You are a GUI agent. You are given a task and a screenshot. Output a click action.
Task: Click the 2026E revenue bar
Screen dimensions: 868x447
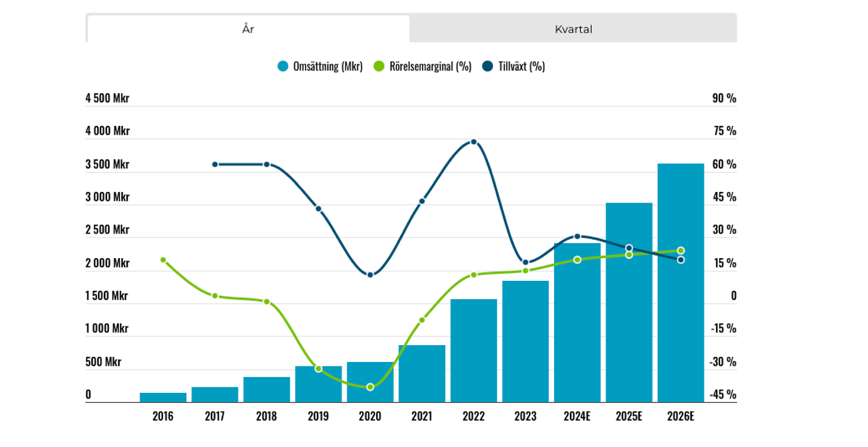pos(681,283)
